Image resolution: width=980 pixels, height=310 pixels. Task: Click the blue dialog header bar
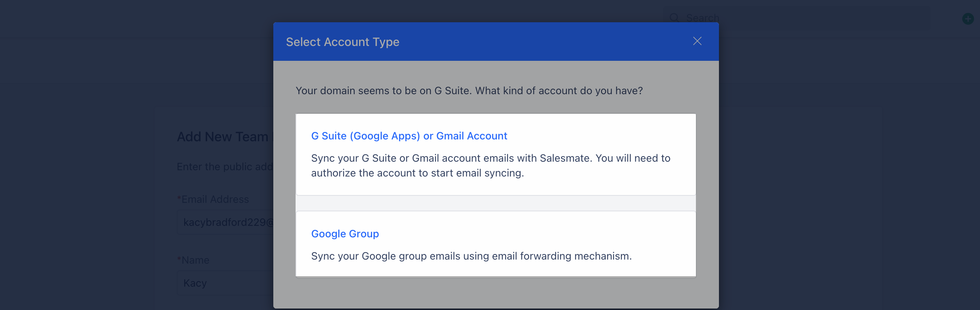point(496,42)
